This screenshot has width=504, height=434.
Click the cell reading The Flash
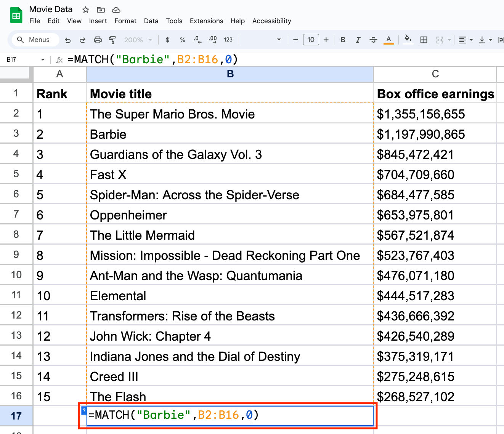coord(230,396)
